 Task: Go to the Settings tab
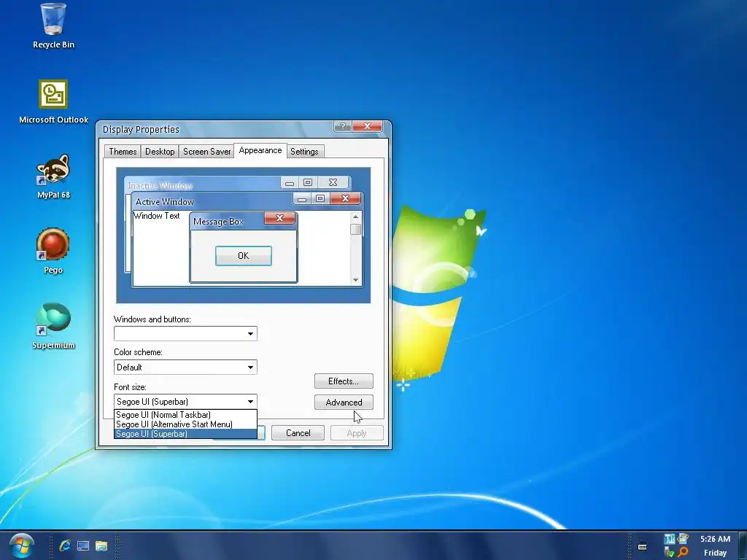[x=304, y=152]
